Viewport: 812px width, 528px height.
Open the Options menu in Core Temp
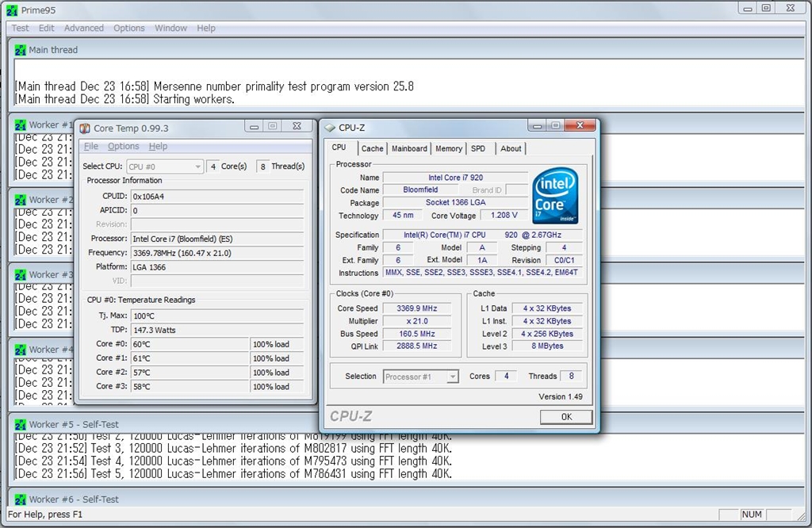[123, 147]
